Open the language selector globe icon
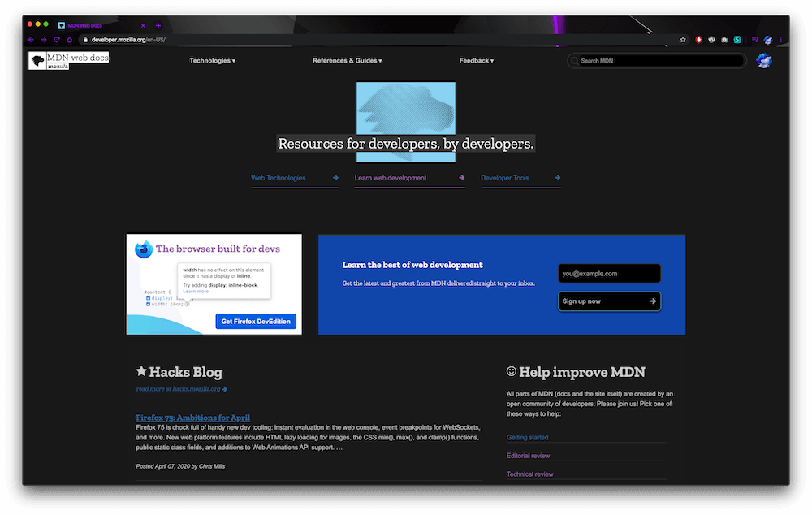 coord(764,60)
